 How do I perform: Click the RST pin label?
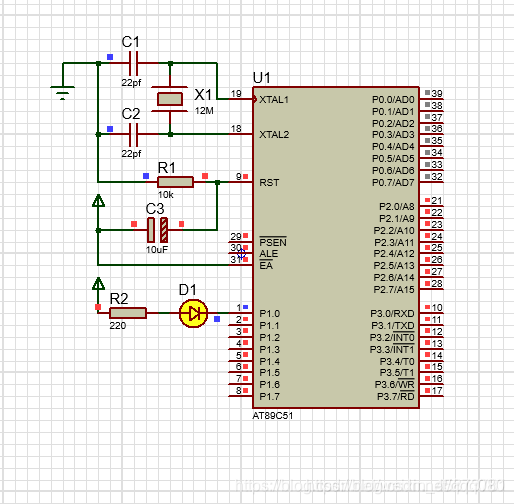(269, 183)
